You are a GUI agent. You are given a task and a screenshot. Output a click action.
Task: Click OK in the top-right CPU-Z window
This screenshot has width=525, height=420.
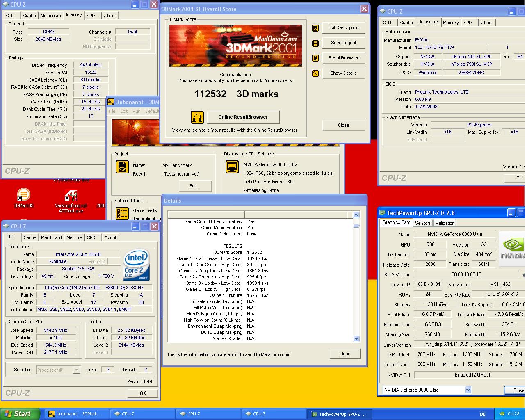point(514,178)
